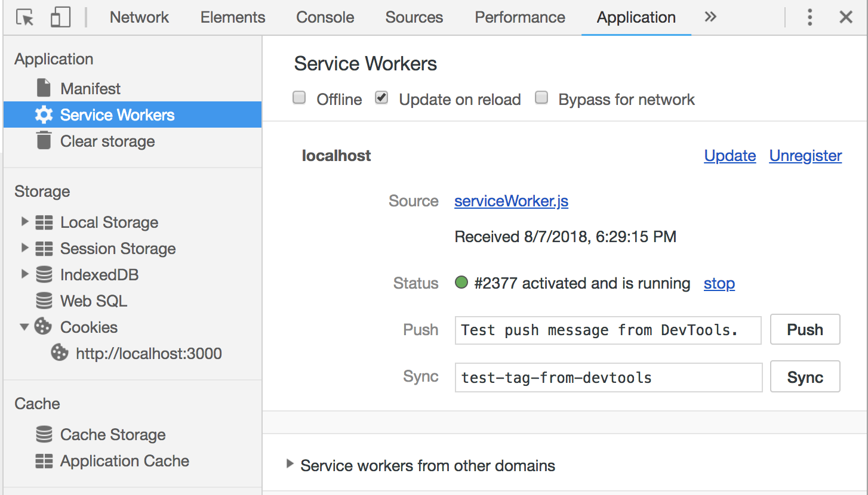Image resolution: width=868 pixels, height=495 pixels.
Task: Enable Bypass for network
Action: click(541, 97)
